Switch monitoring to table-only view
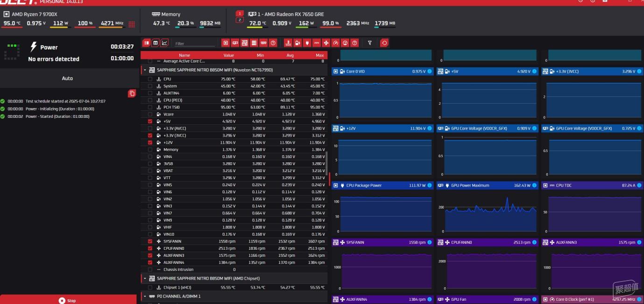 point(156,43)
